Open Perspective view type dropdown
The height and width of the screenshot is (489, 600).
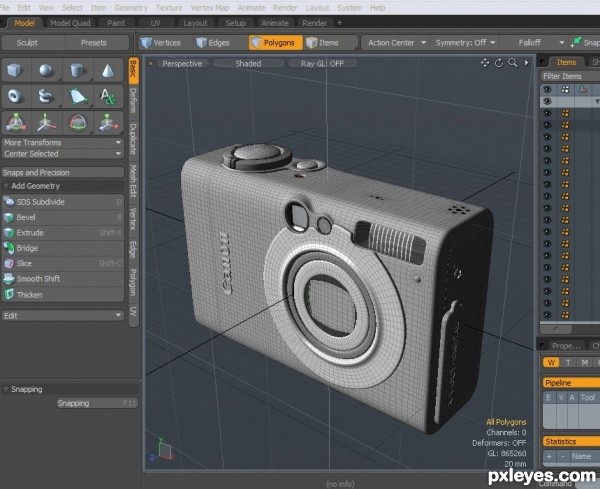pos(182,64)
